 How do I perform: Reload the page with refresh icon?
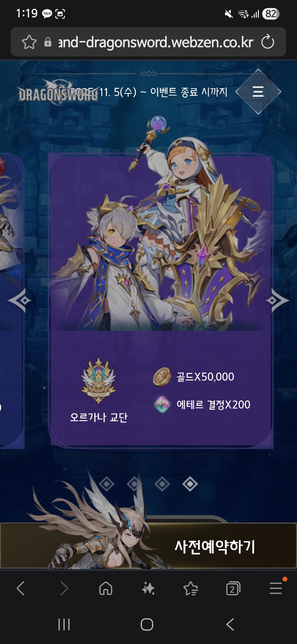(x=268, y=42)
